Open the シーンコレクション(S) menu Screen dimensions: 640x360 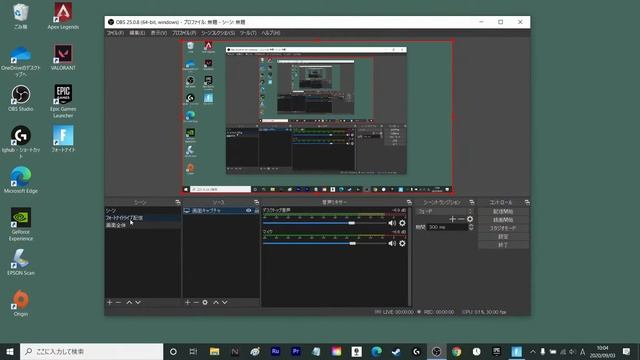tap(218, 33)
